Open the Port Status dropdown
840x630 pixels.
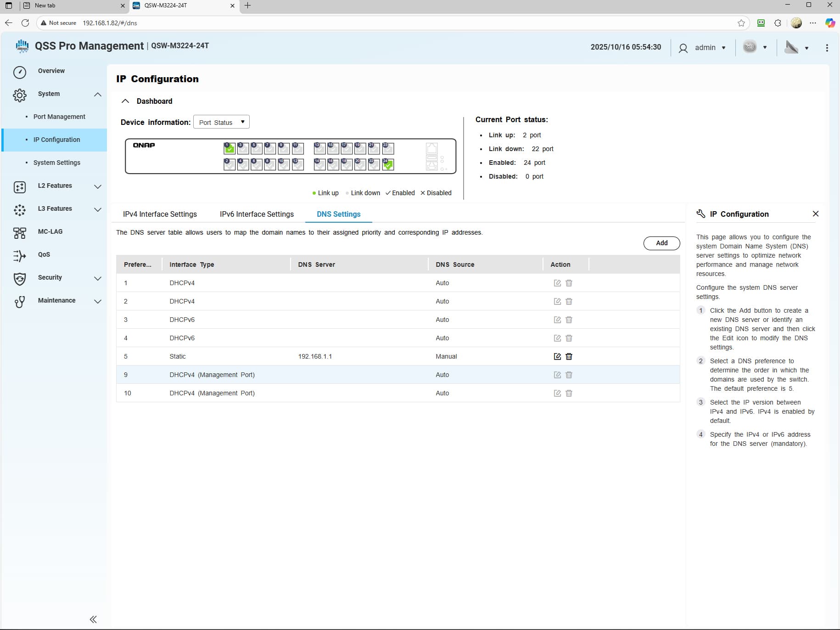point(221,122)
